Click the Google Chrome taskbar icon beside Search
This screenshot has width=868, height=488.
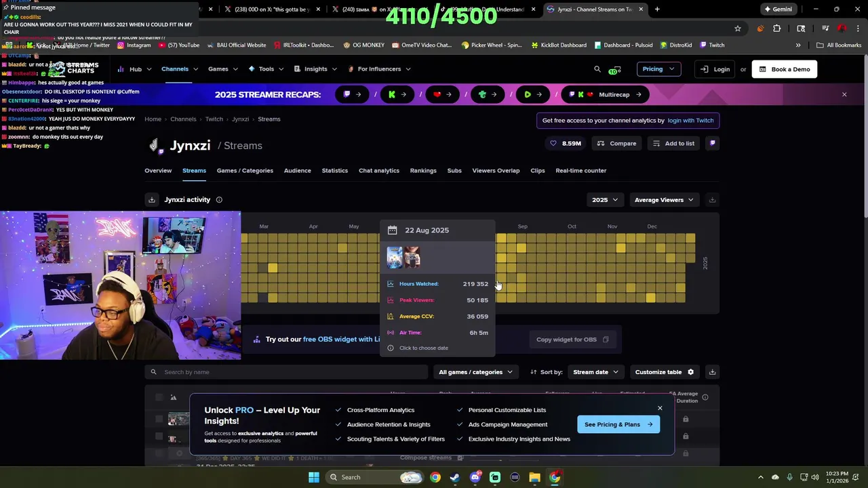pyautogui.click(x=435, y=477)
